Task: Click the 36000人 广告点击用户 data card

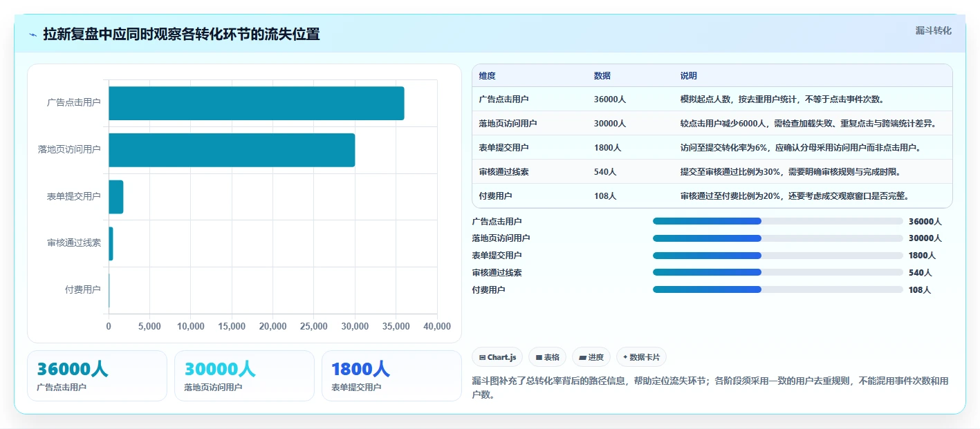Action: 97,376
